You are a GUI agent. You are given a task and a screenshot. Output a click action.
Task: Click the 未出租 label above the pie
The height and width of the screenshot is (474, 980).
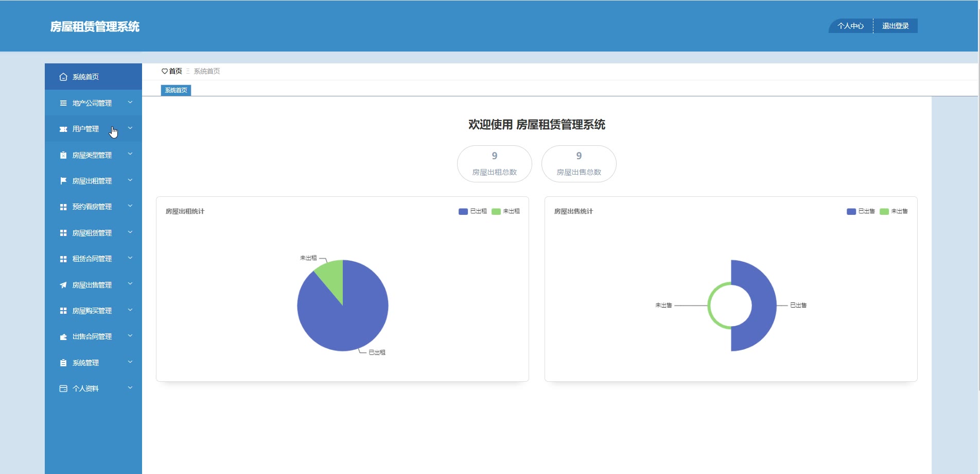click(308, 258)
